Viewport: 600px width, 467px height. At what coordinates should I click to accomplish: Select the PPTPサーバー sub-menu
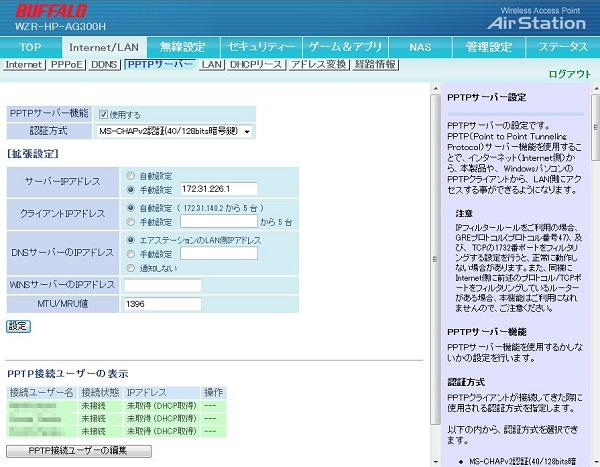160,64
